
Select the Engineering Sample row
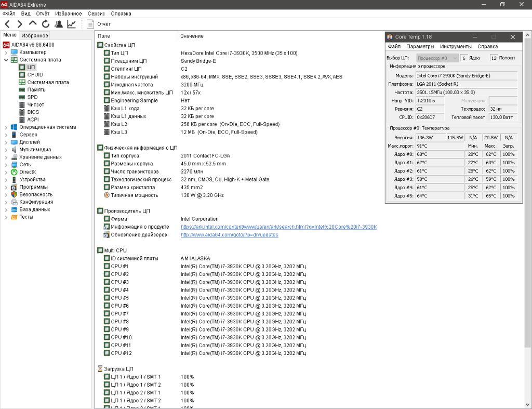134,100
